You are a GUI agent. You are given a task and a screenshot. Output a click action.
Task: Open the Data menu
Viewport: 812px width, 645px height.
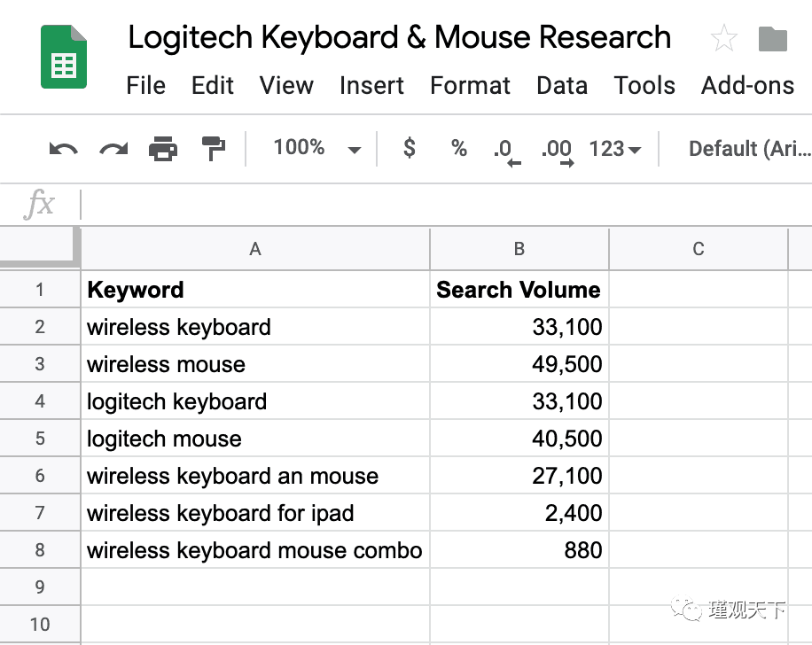coord(561,86)
